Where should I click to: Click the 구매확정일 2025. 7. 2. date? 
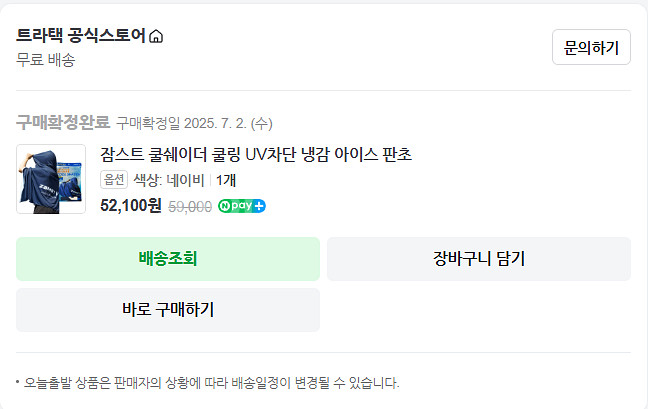pyautogui.click(x=194, y=124)
